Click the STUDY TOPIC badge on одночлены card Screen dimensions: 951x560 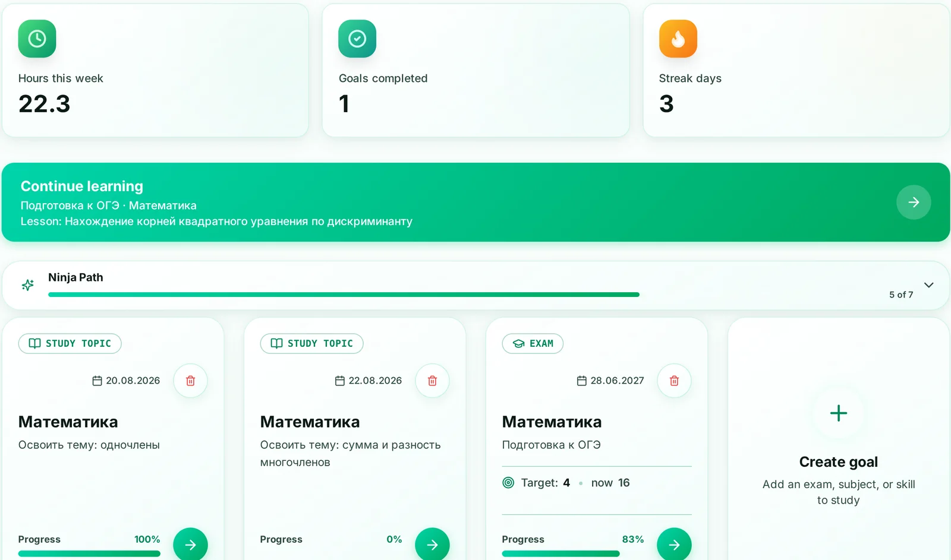[70, 343]
